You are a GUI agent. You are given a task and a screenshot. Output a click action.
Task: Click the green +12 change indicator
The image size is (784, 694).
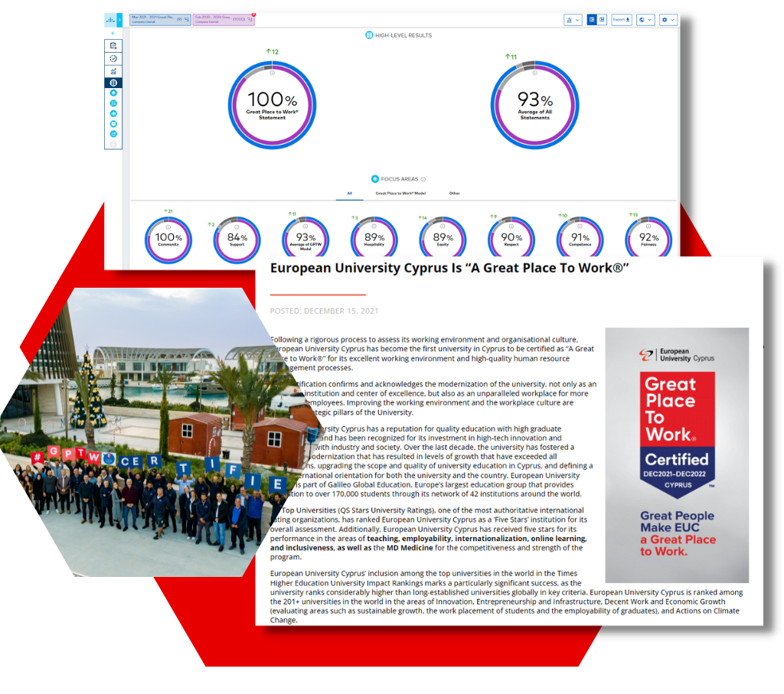coord(272,51)
